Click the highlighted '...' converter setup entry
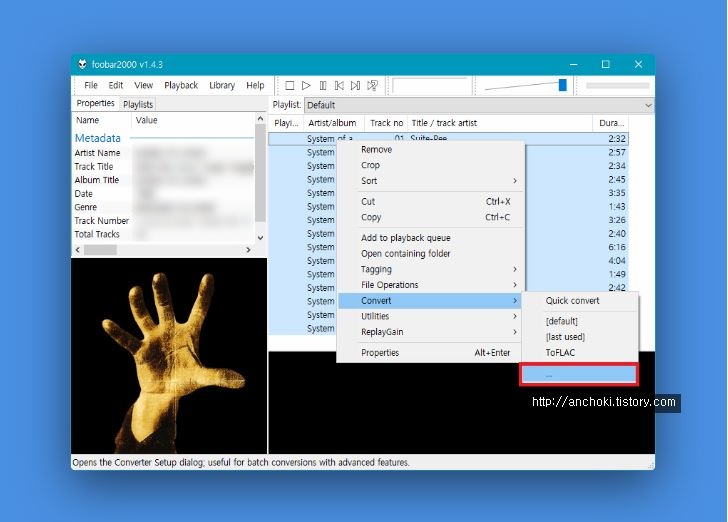 tap(579, 374)
